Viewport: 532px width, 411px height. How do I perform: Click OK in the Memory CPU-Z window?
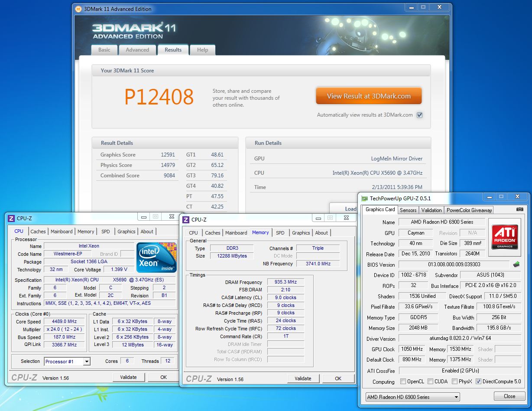338,378
